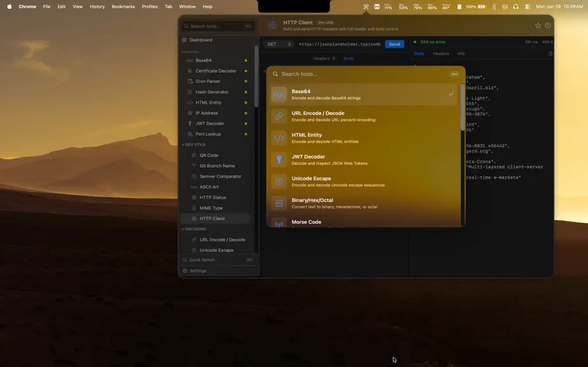The image size is (588, 367).
Task: Click the Unicode Escape globe icon in results
Action: (x=279, y=181)
